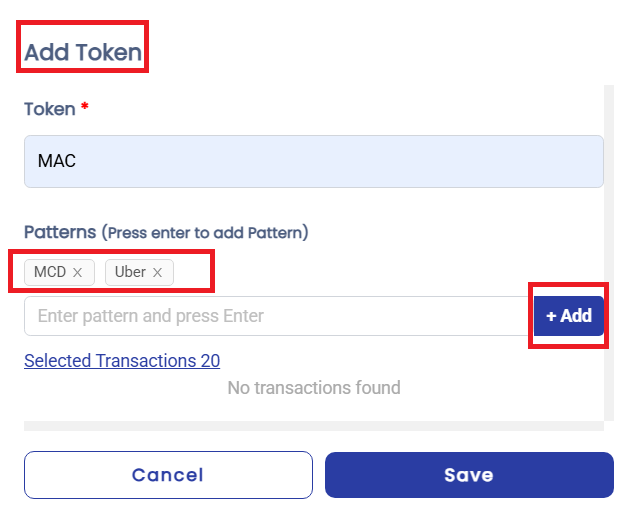619x510 pixels.
Task: Click the gray bar below transactions list
Action: click(313, 426)
